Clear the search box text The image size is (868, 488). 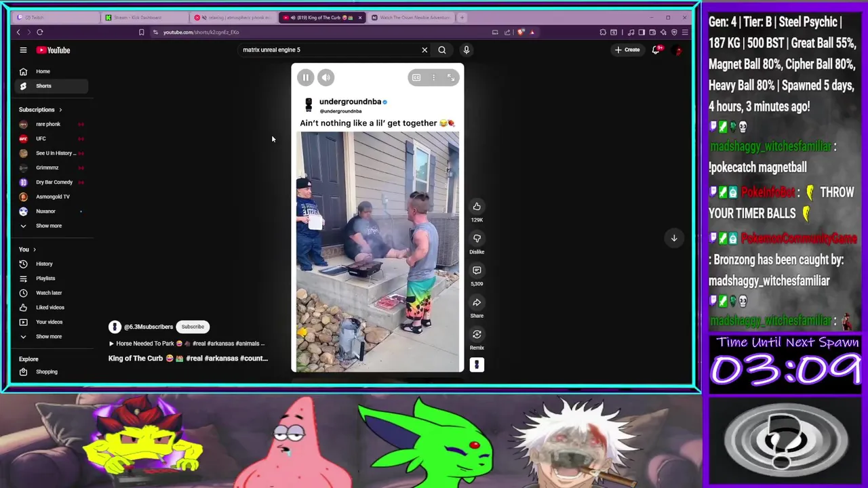pos(425,49)
